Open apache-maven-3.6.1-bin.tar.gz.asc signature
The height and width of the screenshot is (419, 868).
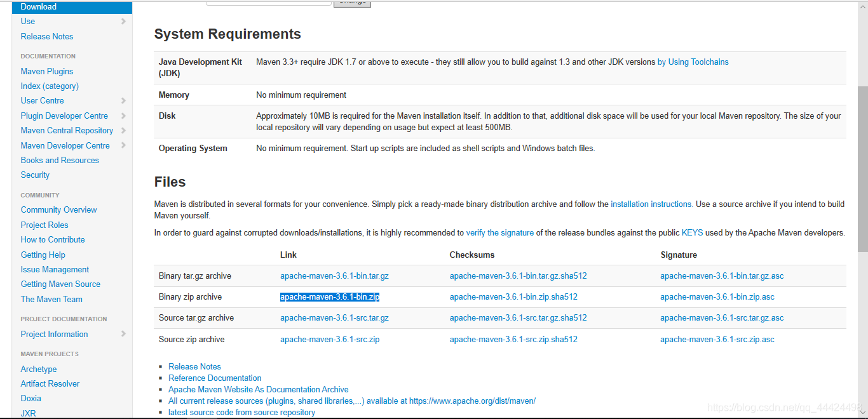[x=722, y=276]
